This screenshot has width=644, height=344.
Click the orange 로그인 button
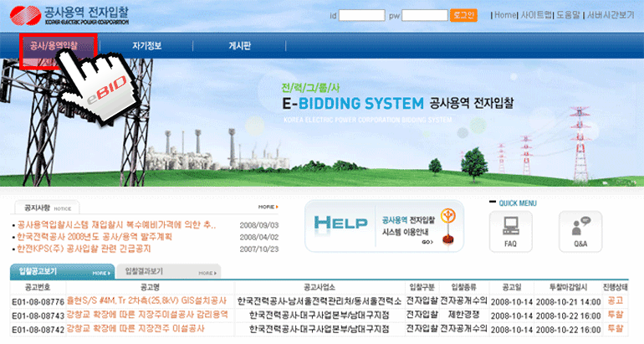(x=463, y=16)
